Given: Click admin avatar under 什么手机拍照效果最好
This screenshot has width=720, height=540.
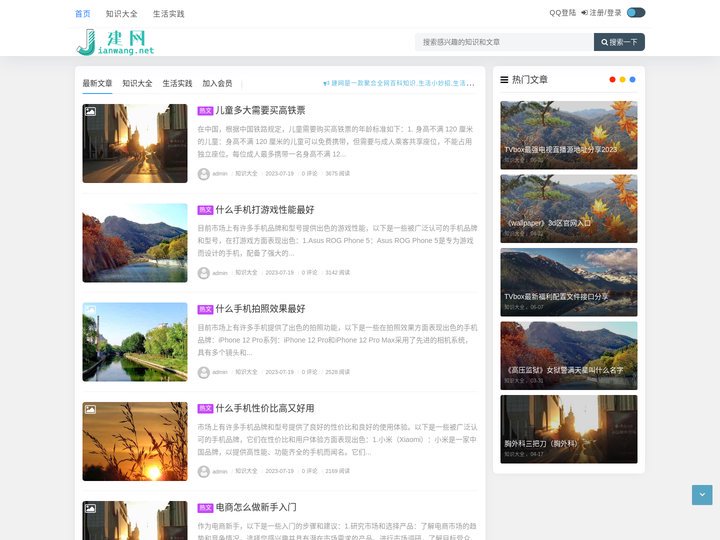Looking at the screenshot, I should (x=204, y=372).
